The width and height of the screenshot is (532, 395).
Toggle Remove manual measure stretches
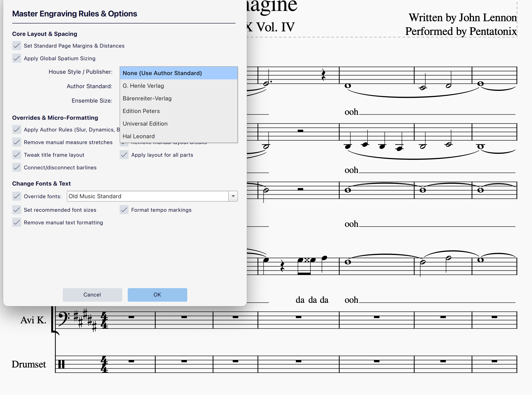[17, 142]
